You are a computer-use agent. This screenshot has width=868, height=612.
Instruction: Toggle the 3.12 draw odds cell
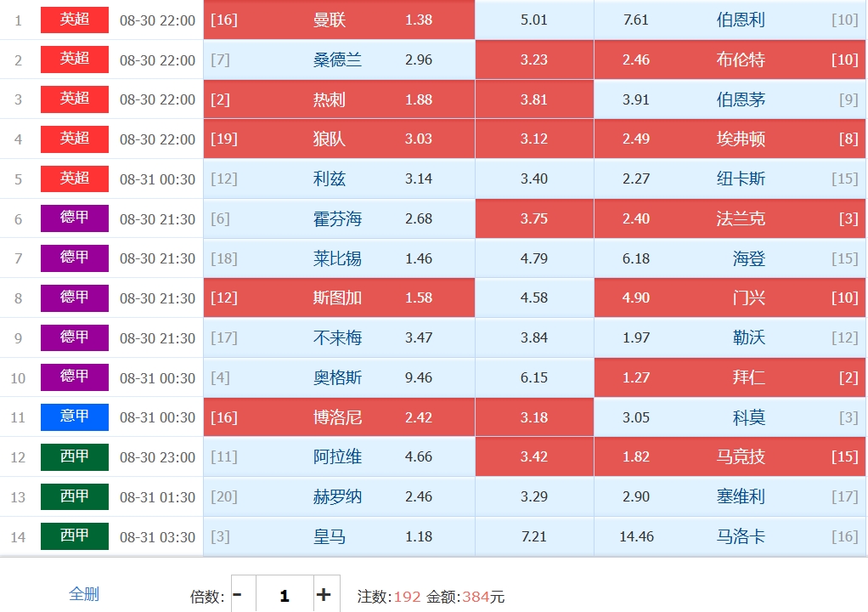tap(534, 139)
